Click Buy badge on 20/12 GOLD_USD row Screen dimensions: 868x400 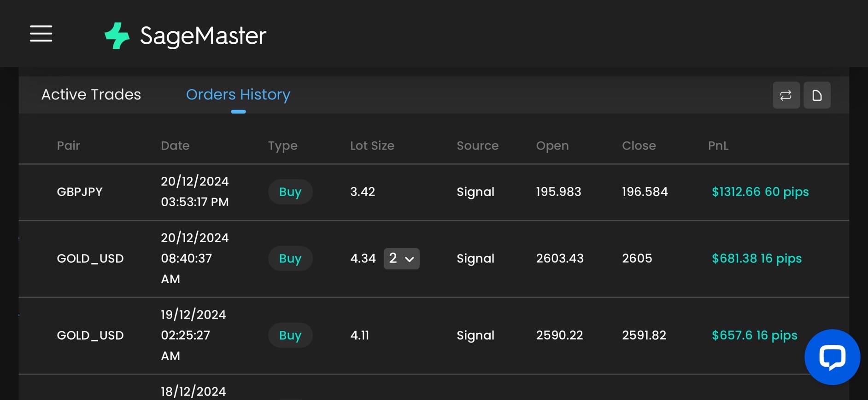pyautogui.click(x=290, y=259)
